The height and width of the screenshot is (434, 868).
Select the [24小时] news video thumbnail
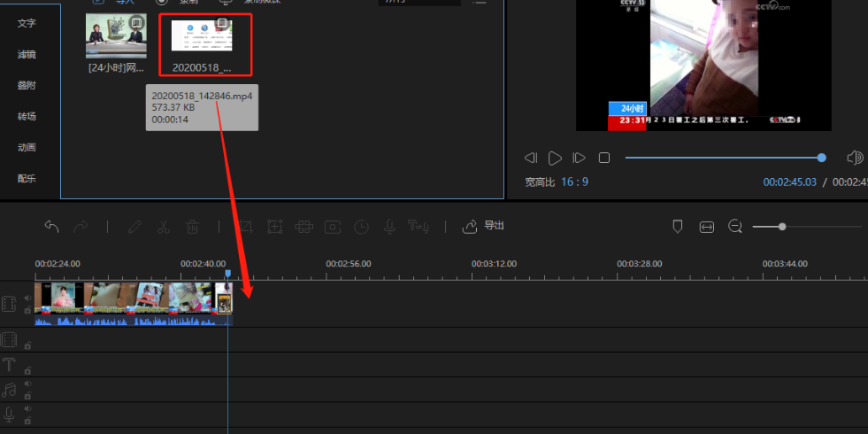click(x=116, y=36)
